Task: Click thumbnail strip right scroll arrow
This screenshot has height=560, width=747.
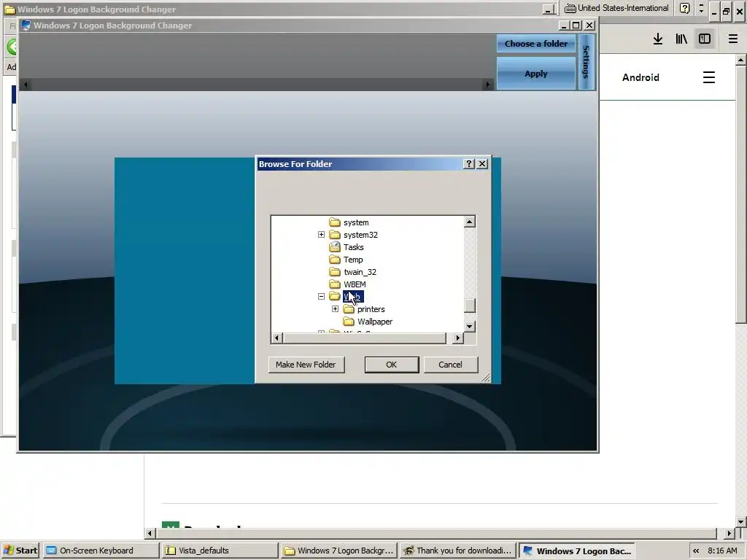Action: pos(487,85)
